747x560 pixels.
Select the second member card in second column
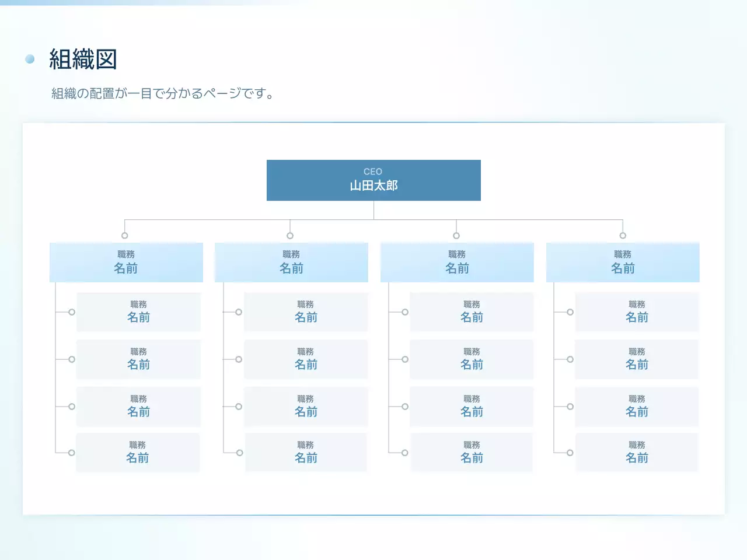click(x=306, y=359)
